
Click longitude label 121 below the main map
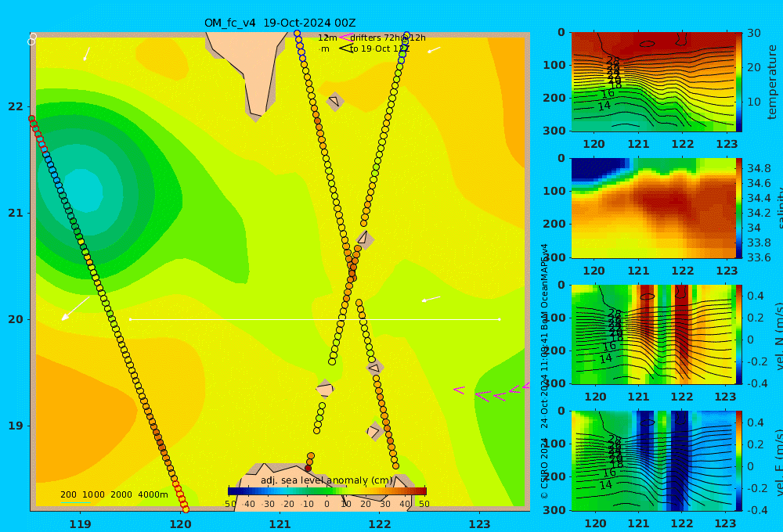coord(280,524)
